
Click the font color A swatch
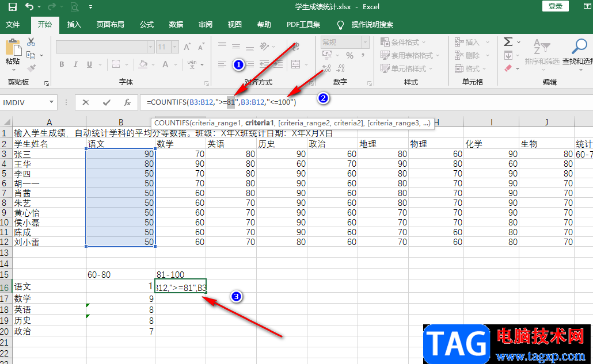pos(165,64)
